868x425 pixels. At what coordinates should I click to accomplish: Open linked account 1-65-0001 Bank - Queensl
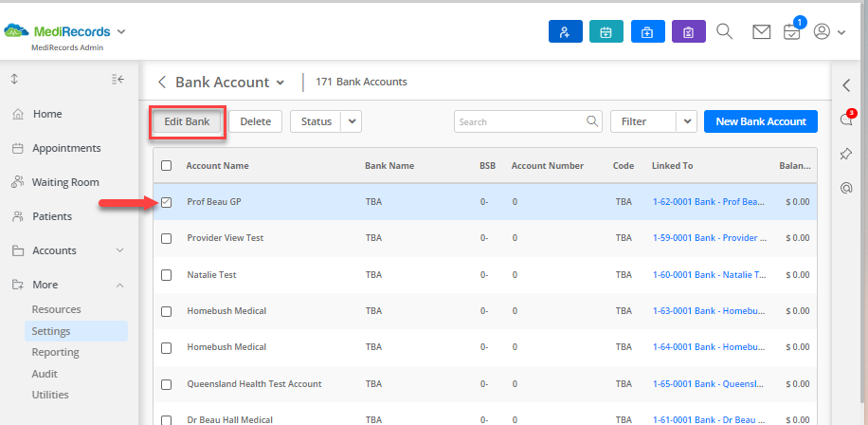pos(710,384)
